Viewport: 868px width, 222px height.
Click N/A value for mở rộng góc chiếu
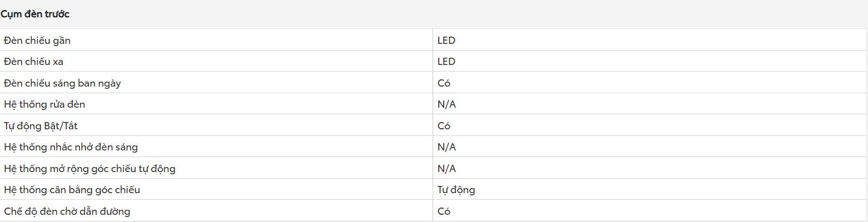[446, 168]
